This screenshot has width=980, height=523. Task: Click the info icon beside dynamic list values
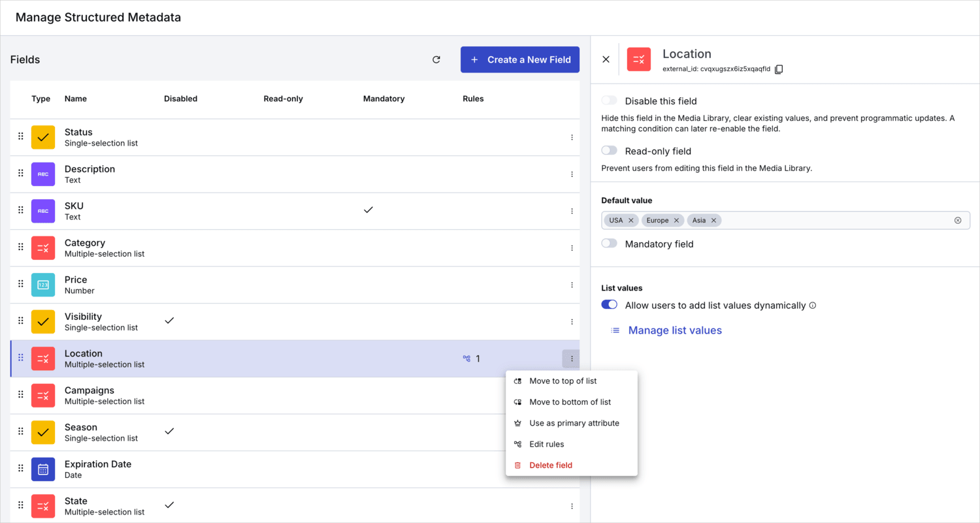(813, 305)
